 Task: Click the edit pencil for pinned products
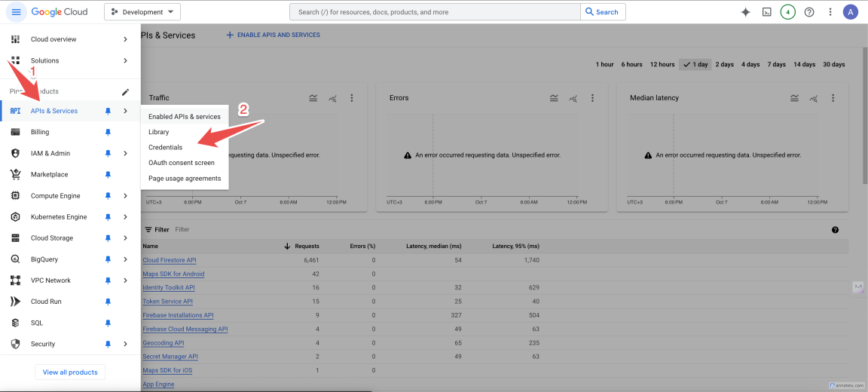tap(125, 92)
